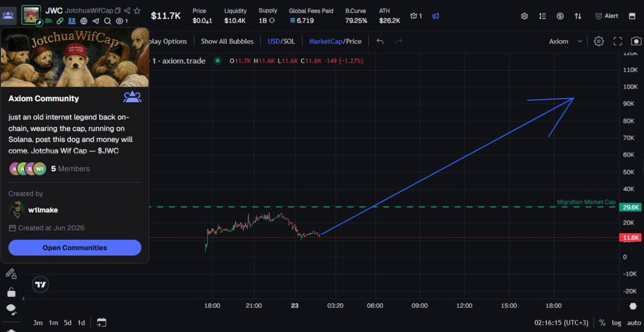Toggle the green status dot by axiom.trade

217,61
